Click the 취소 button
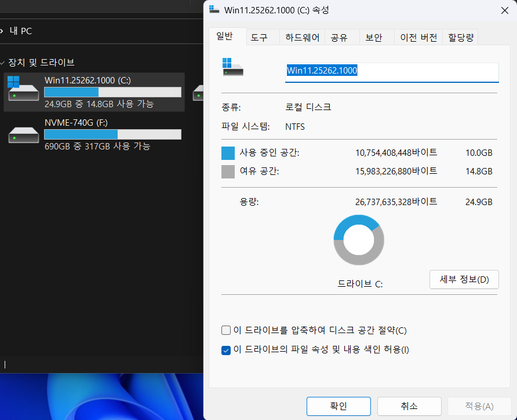The image size is (517, 420). tap(409, 406)
